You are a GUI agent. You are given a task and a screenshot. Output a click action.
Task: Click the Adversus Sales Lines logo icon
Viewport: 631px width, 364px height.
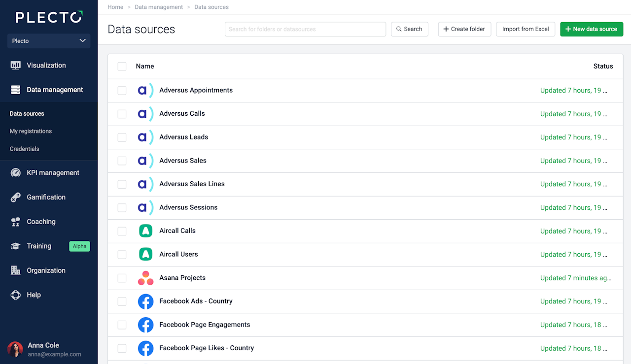click(145, 184)
